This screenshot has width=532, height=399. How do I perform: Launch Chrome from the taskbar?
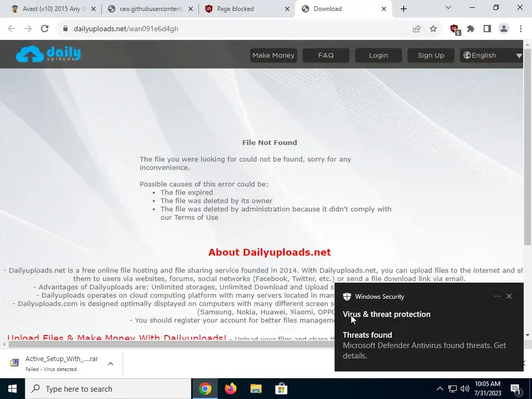click(205, 389)
